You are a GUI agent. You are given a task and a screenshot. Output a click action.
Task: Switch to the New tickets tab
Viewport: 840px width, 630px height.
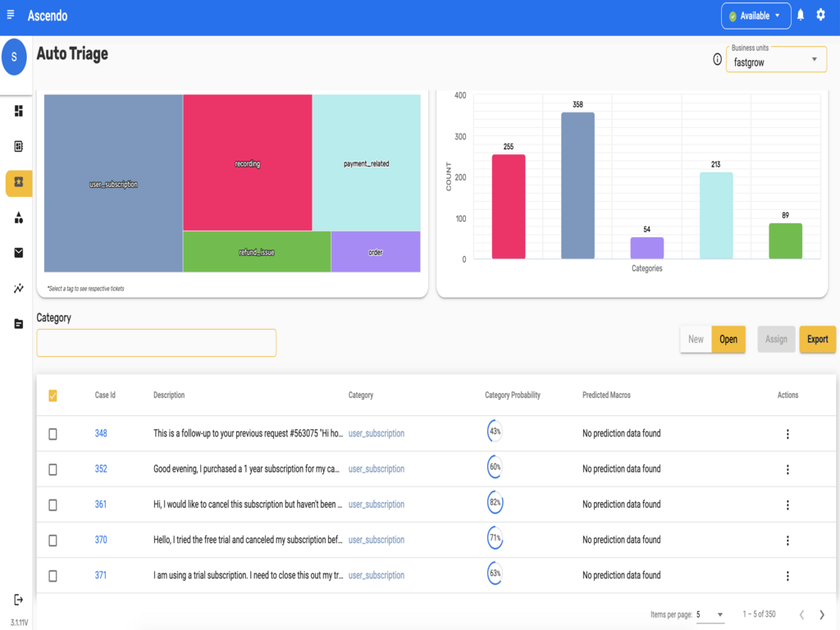coord(696,340)
